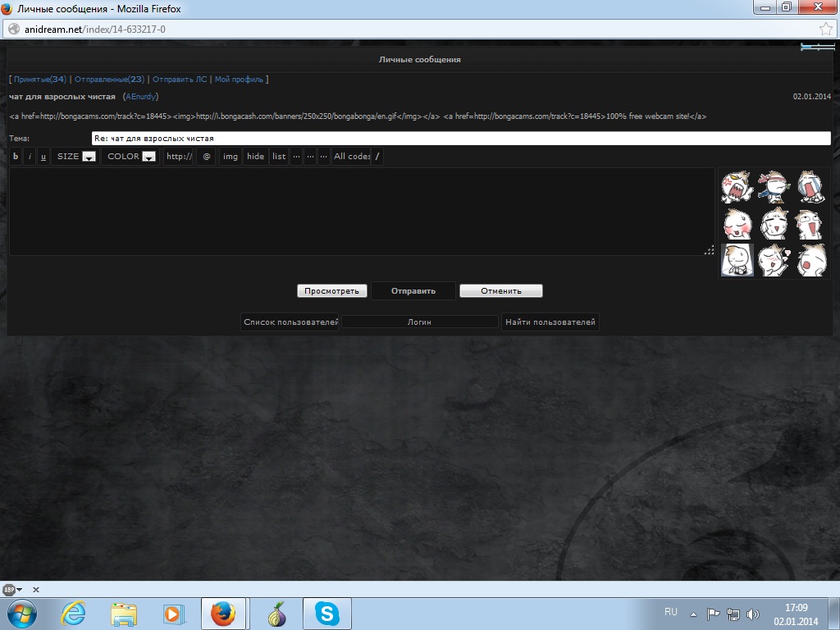Click the Firefox taskbar button
Viewport: 840px width, 630px height.
click(x=223, y=614)
